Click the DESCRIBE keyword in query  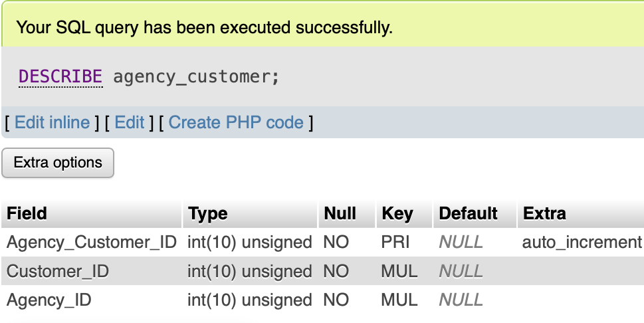(x=60, y=76)
